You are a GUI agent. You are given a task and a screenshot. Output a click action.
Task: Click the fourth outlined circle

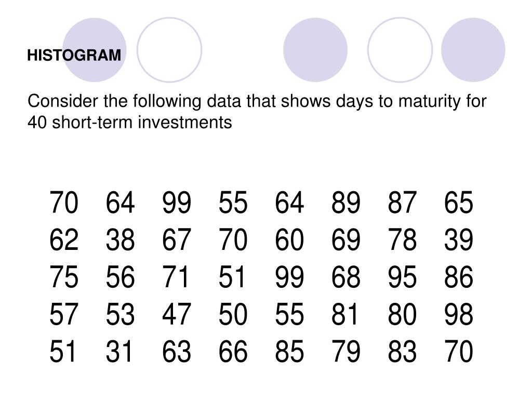(x=400, y=50)
